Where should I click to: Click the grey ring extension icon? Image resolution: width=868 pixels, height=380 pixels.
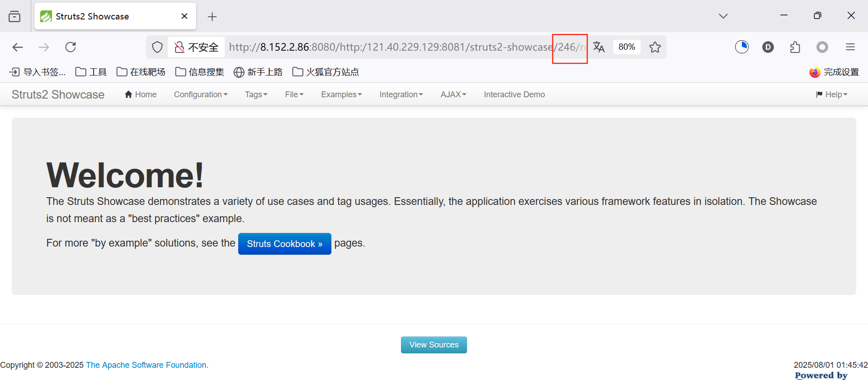click(822, 47)
